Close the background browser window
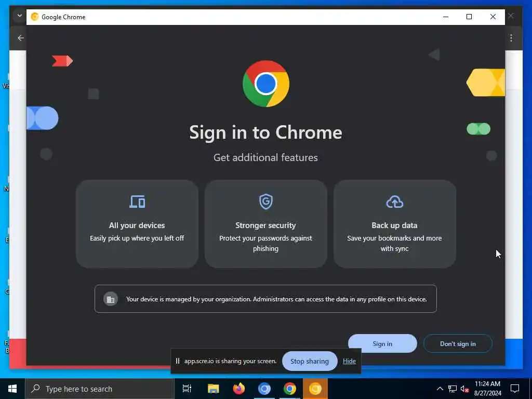The width and height of the screenshot is (532, 399). pos(511,16)
